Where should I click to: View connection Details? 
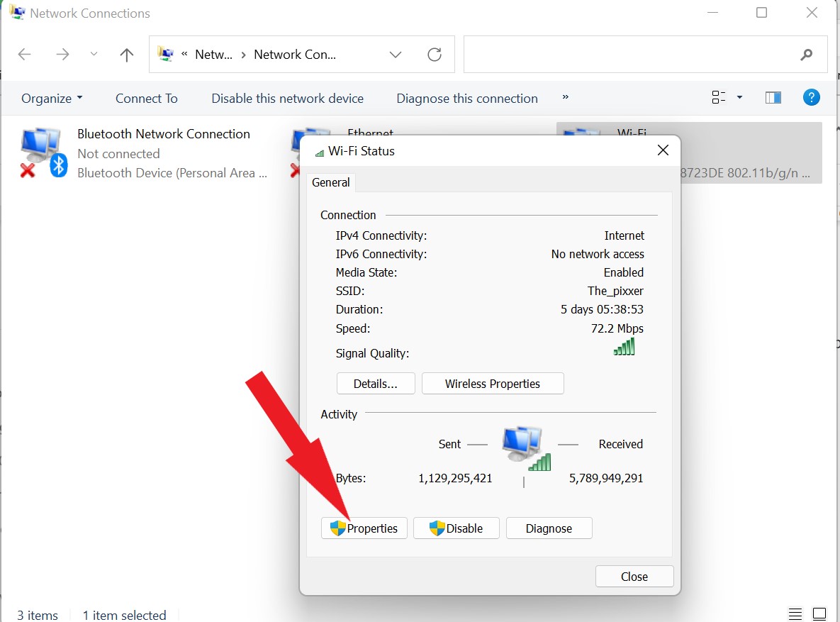click(x=376, y=383)
